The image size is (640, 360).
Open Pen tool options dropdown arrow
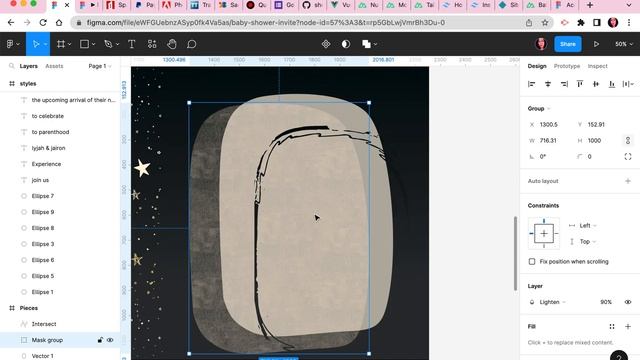click(x=117, y=44)
